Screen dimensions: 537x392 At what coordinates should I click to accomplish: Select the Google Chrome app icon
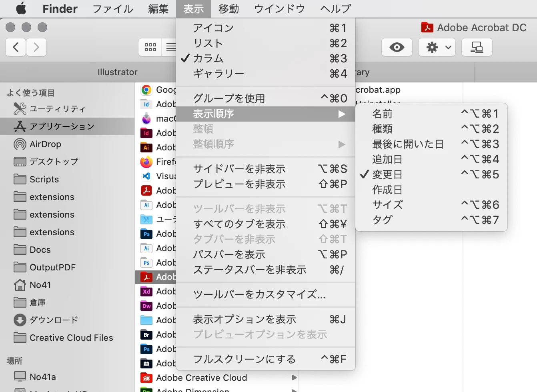tap(146, 90)
